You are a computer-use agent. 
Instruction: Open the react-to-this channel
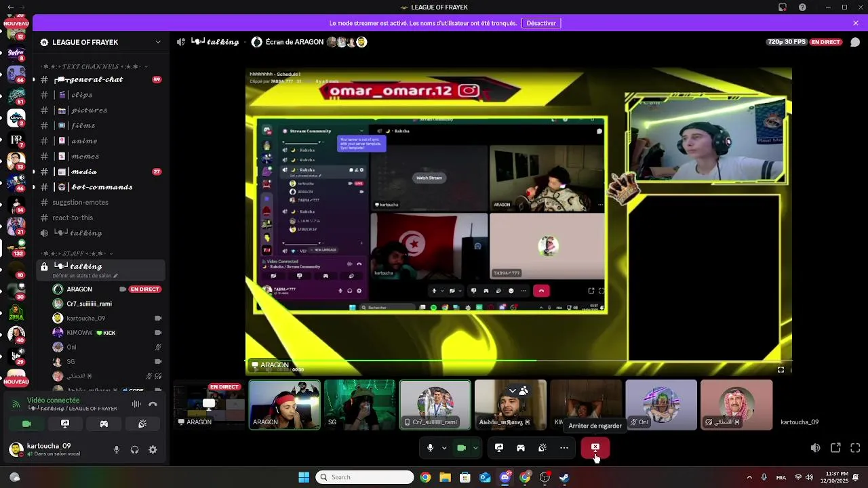100,218
